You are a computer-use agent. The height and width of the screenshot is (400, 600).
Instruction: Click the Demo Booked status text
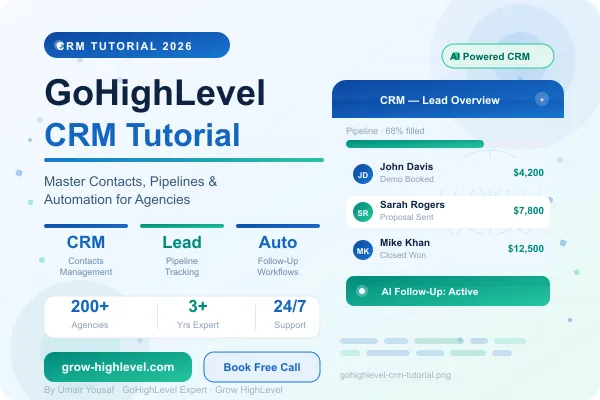[x=407, y=179]
